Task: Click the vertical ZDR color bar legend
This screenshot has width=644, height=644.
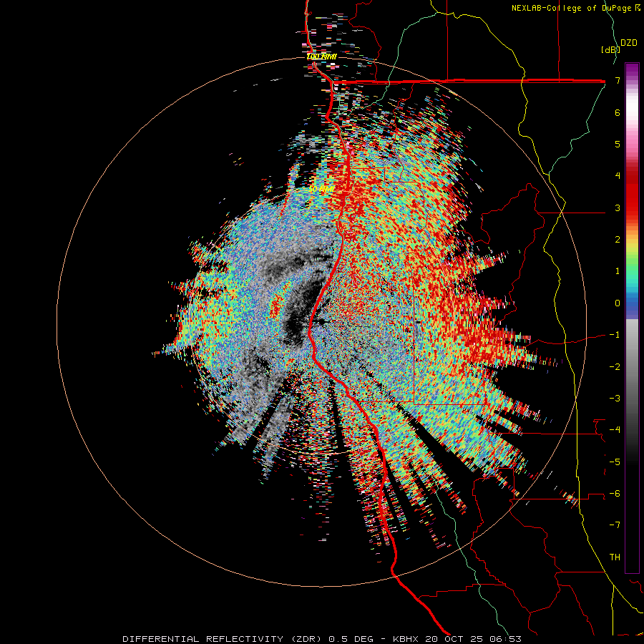Action: [x=632, y=318]
